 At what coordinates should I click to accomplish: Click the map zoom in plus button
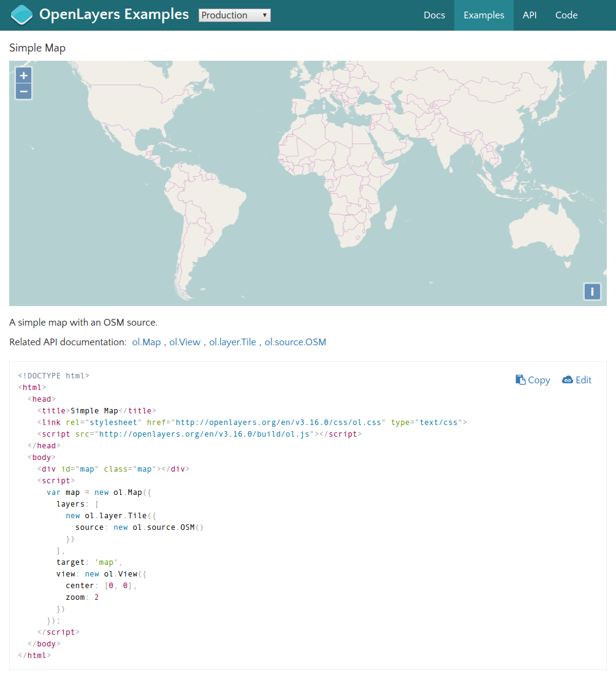24,76
